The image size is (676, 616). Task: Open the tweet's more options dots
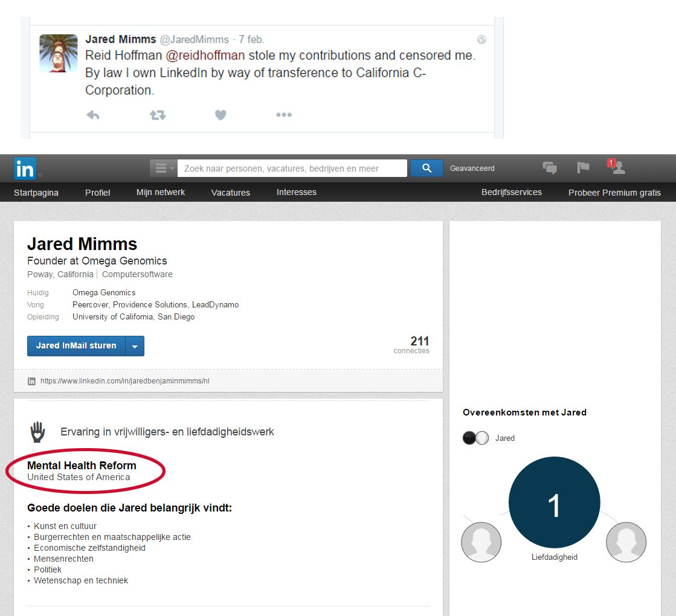pyautogui.click(x=284, y=115)
